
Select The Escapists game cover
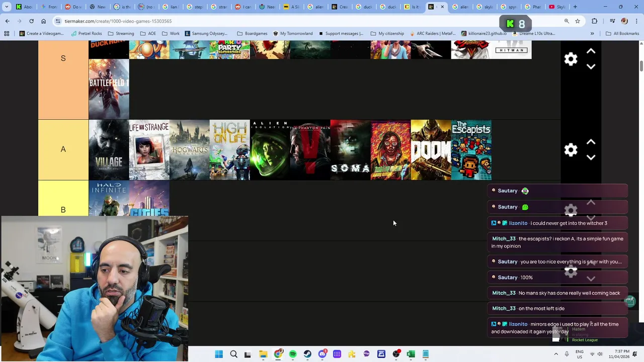tap(471, 150)
